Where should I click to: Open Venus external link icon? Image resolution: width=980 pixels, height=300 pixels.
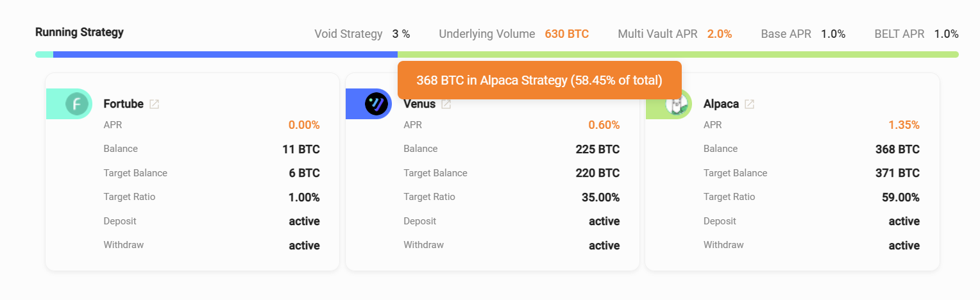(446, 104)
